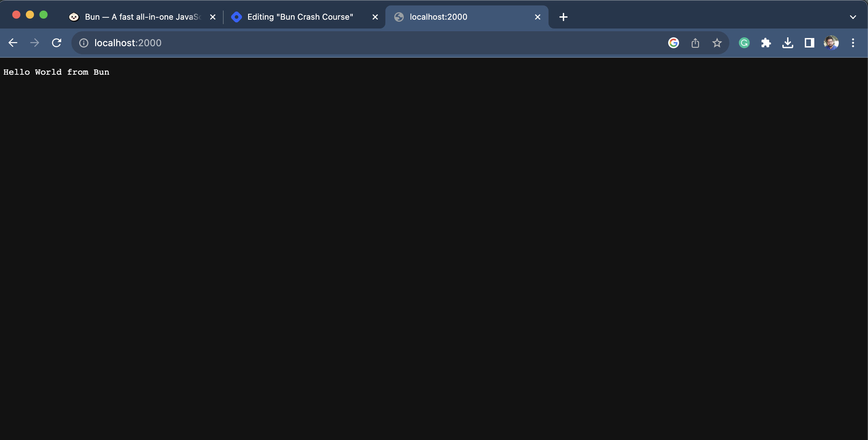Open Chrome three-dot menu
The image size is (868, 440).
tap(853, 43)
